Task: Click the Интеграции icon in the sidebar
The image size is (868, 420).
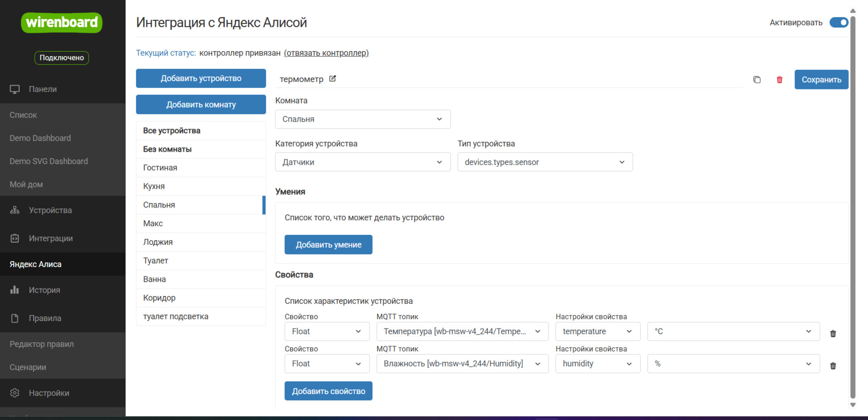Action: tap(15, 238)
